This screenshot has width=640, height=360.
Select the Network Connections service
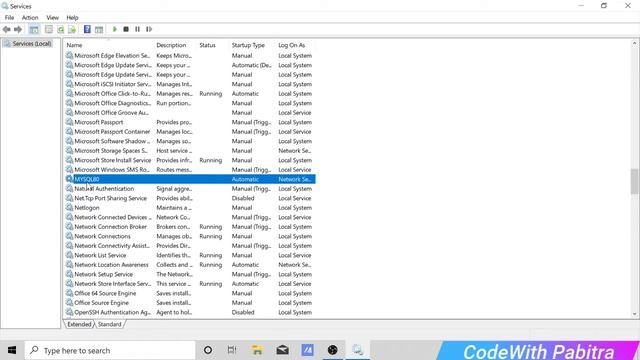click(x=190, y=236)
